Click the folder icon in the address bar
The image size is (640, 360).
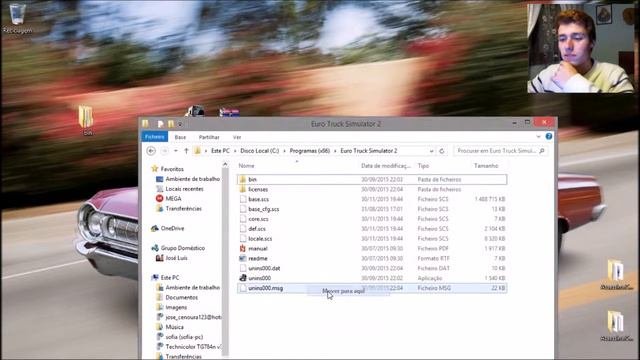(198, 151)
